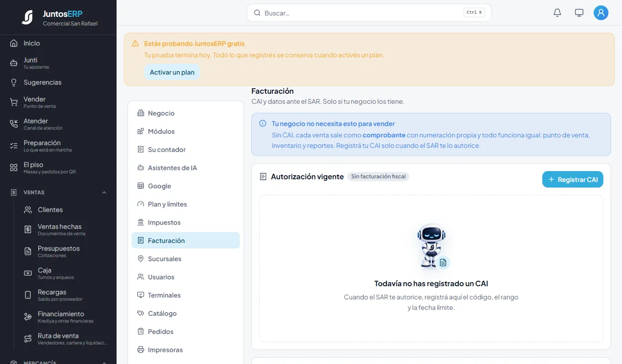This screenshot has height=364, width=622.
Task: Click the Impresoras printer icon
Action: click(141, 350)
